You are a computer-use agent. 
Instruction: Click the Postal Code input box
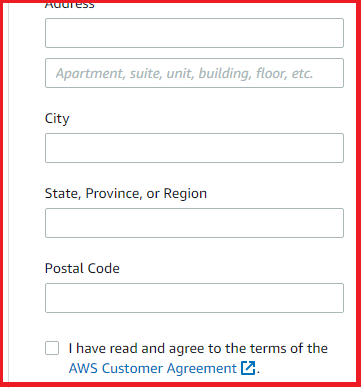(x=194, y=298)
